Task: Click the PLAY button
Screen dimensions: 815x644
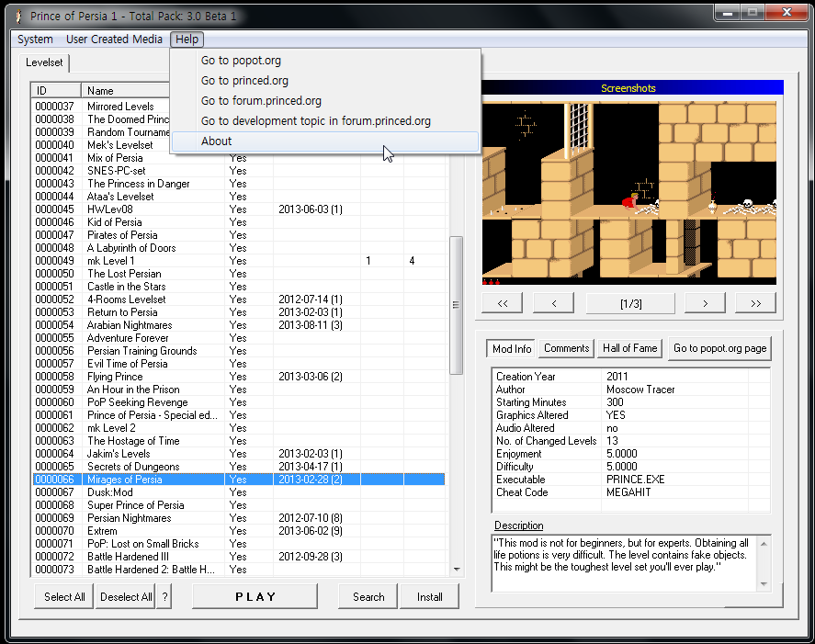Action: pos(255,597)
